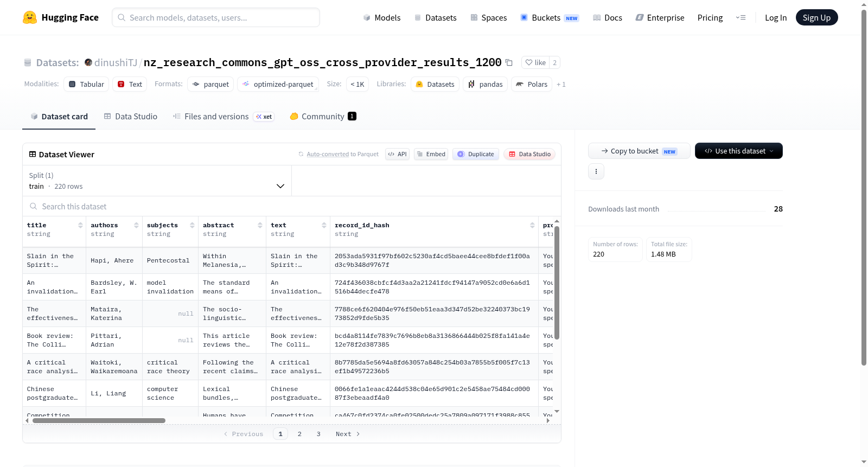Image resolution: width=868 pixels, height=467 pixels.
Task: Open the Dataset card tab
Action: pyautogui.click(x=59, y=117)
